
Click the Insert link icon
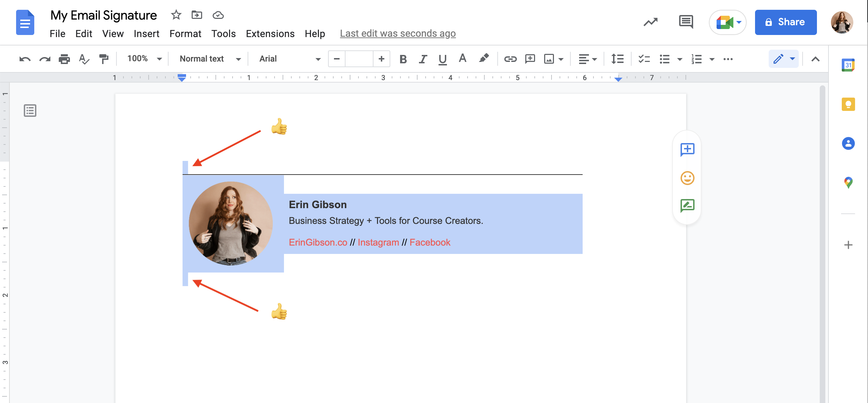(x=510, y=59)
